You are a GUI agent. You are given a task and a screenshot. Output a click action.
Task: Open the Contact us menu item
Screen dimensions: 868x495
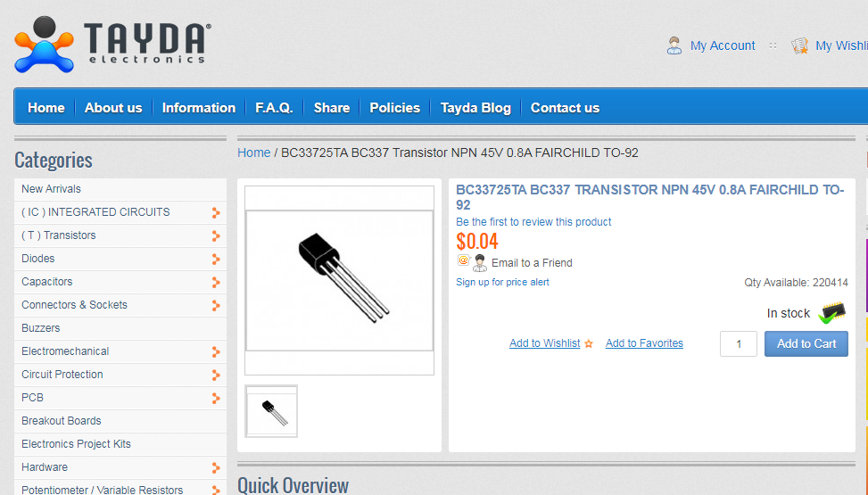tap(566, 107)
